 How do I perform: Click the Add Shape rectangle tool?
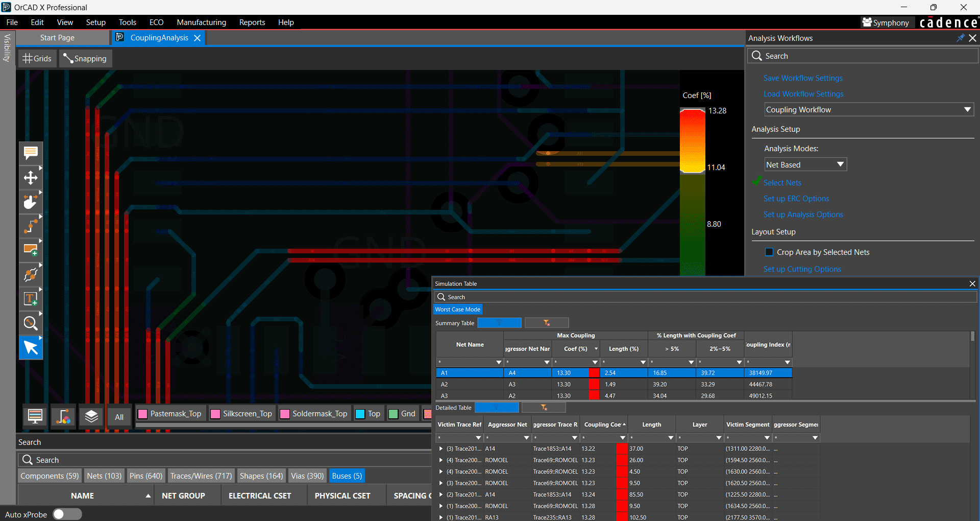click(x=31, y=250)
